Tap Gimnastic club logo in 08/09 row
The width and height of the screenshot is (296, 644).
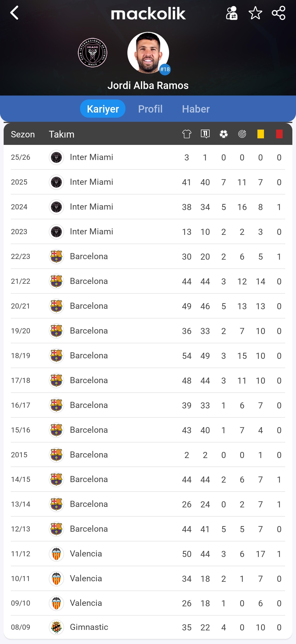point(56,627)
